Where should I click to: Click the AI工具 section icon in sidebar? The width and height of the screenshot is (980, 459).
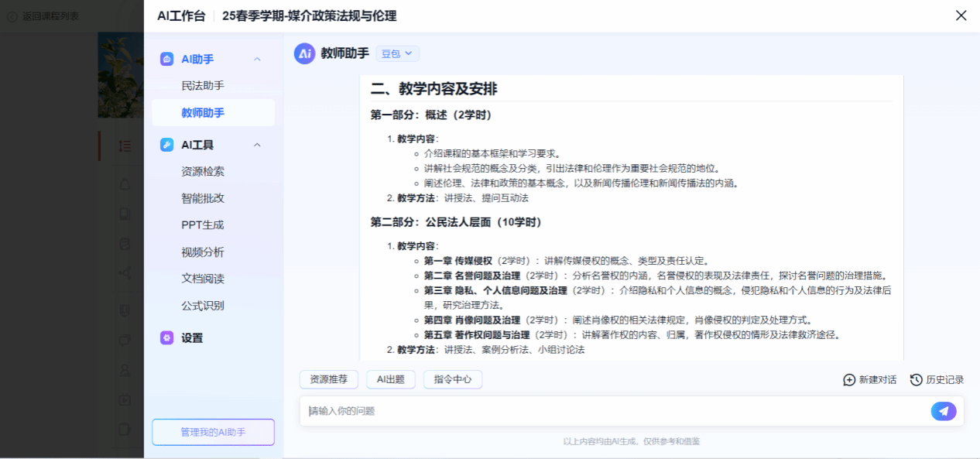pyautogui.click(x=166, y=145)
